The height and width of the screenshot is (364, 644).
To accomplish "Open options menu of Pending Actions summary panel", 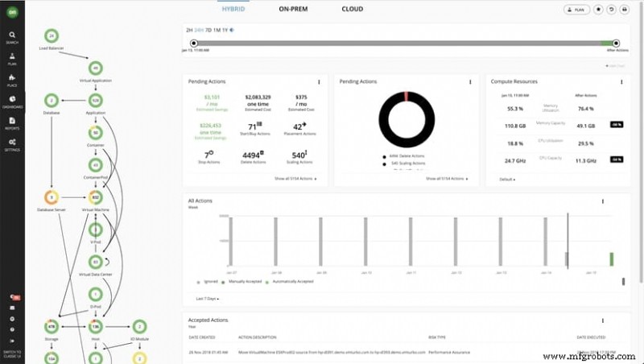I will coord(319,82).
